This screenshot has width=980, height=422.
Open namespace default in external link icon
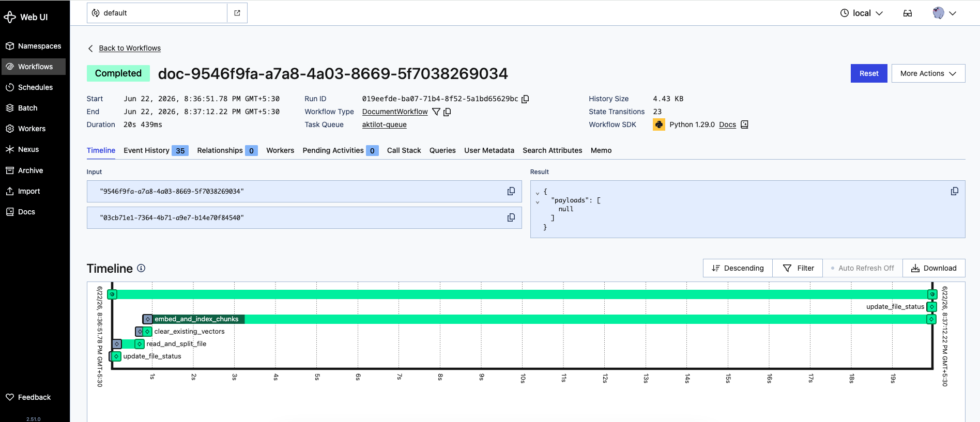click(237, 13)
